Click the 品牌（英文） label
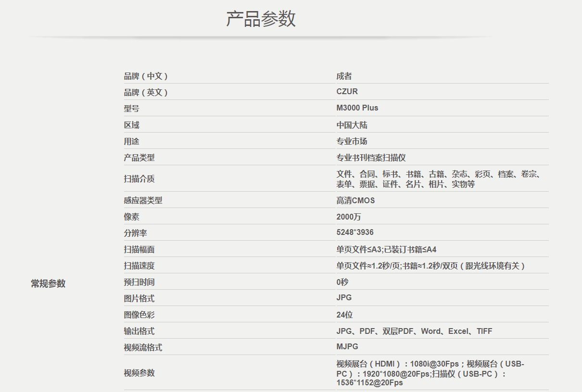 (146, 92)
